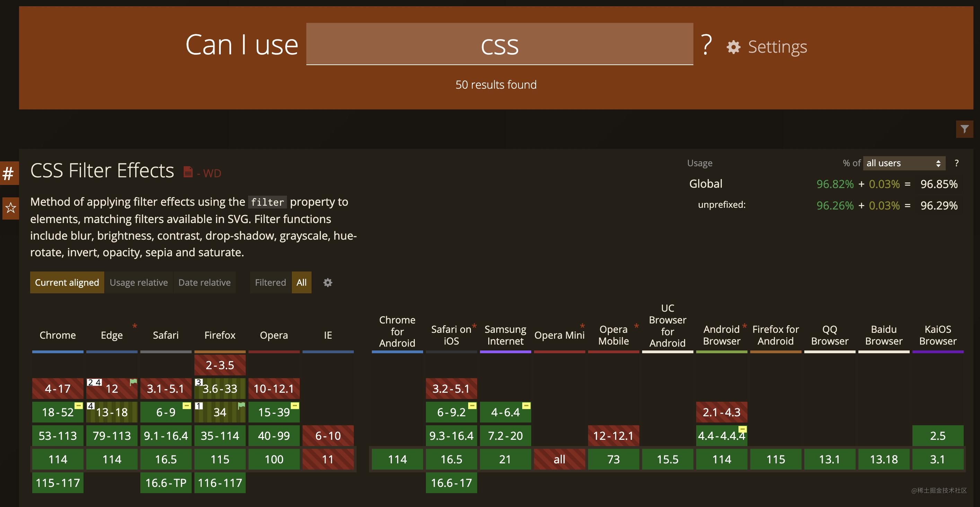Image resolution: width=980 pixels, height=507 pixels.
Task: Click the hash permalink icon
Action: pos(8,173)
